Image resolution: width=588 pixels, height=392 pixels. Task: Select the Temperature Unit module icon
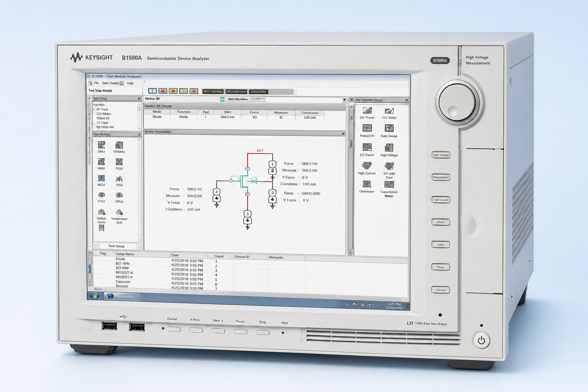(119, 212)
